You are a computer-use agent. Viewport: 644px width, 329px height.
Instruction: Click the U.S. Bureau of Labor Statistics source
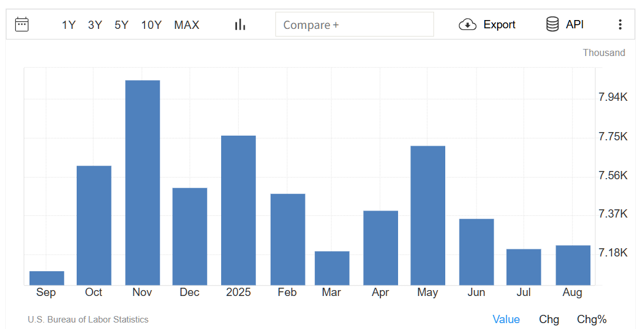[x=88, y=320]
